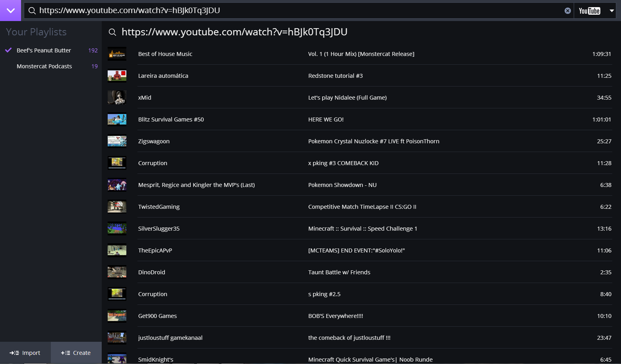Click the Import playlist button
The image size is (621, 364).
pyautogui.click(x=25, y=353)
